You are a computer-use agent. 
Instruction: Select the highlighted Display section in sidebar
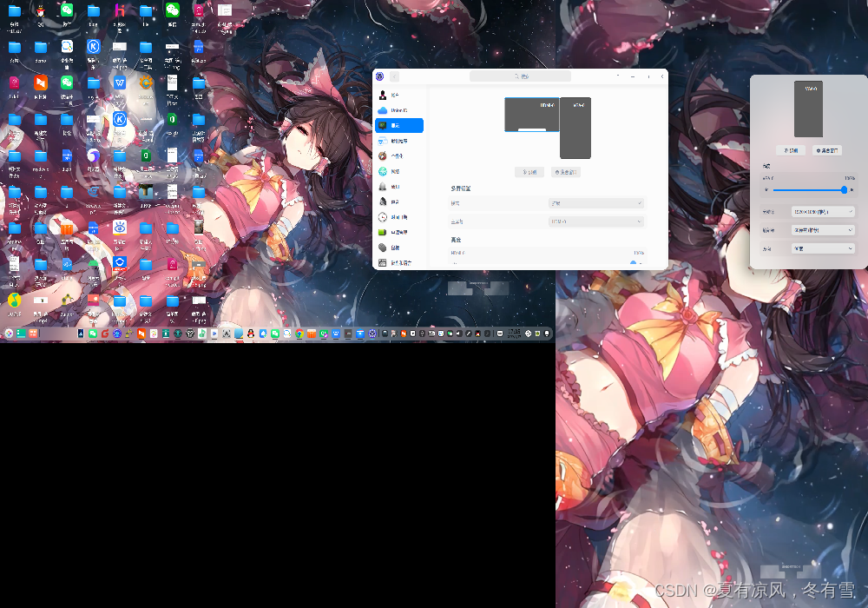point(399,126)
